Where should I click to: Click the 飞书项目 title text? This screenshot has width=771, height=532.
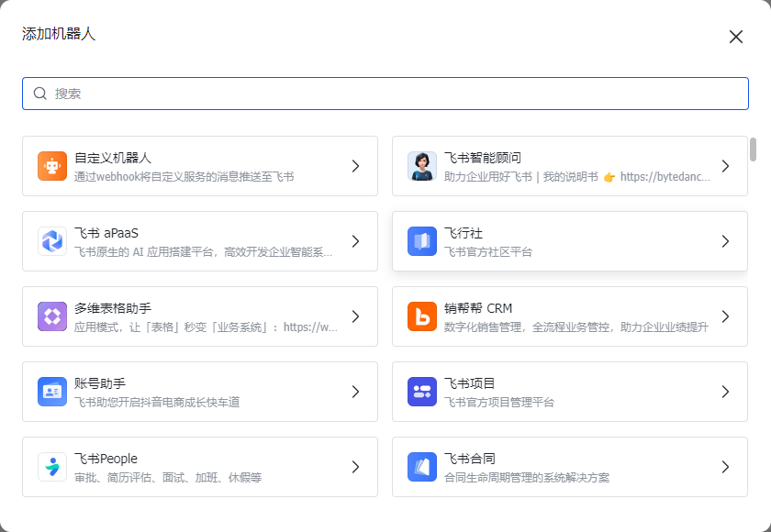click(469, 383)
